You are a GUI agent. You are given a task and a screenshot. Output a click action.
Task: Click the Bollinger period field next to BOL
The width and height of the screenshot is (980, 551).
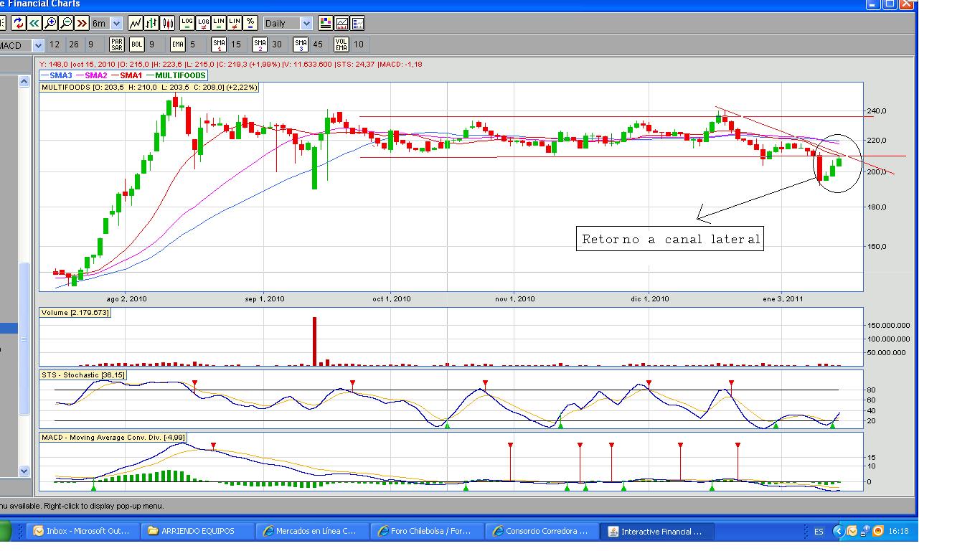point(155,44)
